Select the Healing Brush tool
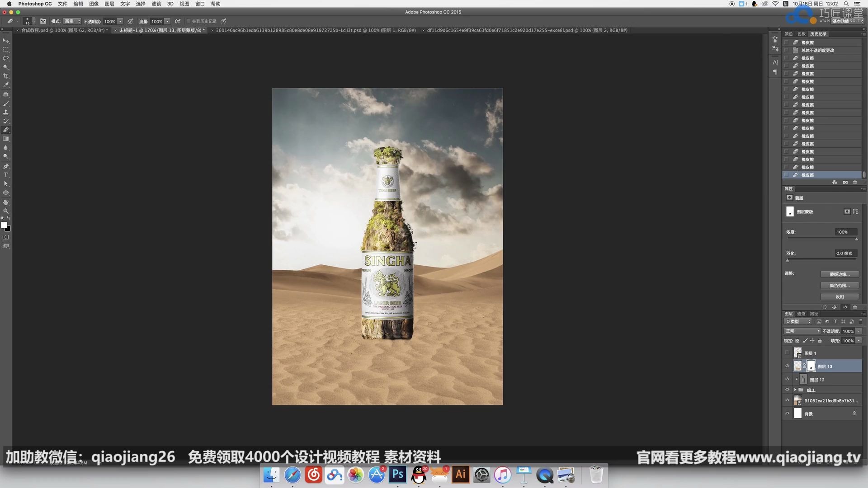Viewport: 868px width, 488px height. point(6,95)
